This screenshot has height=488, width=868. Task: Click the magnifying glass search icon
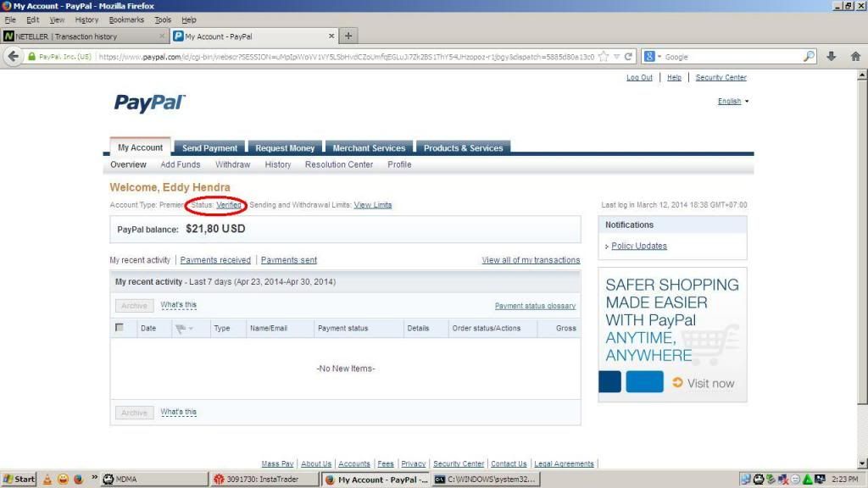[x=809, y=57]
